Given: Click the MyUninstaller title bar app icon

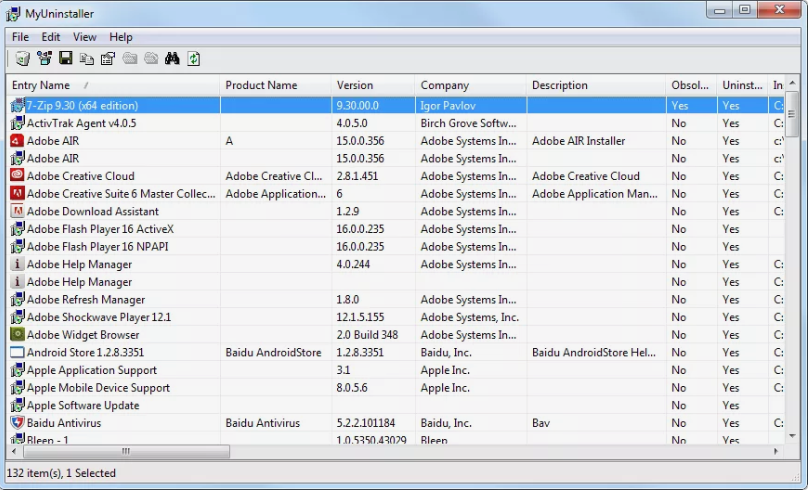Looking at the screenshot, I should (13, 14).
